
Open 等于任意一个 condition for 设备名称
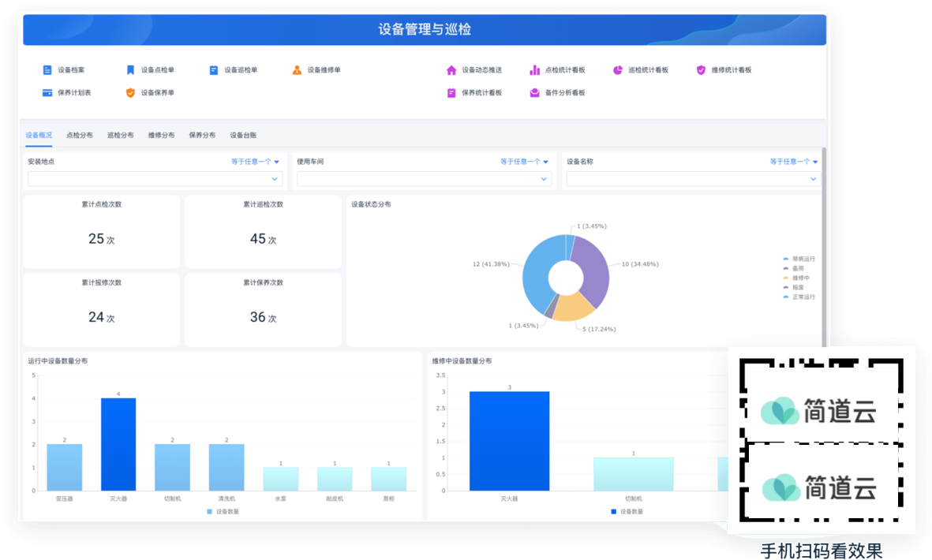coord(794,162)
